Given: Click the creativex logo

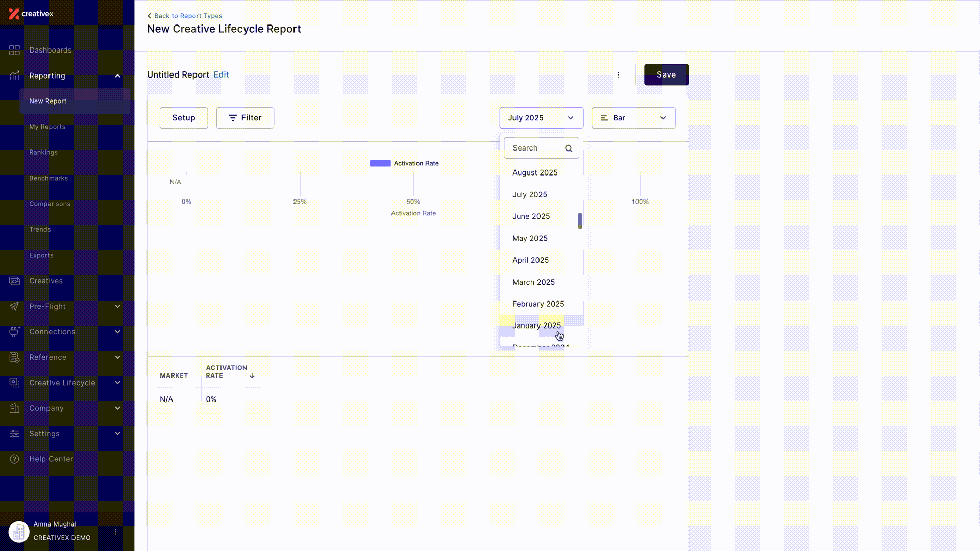Looking at the screenshot, I should pyautogui.click(x=31, y=14).
